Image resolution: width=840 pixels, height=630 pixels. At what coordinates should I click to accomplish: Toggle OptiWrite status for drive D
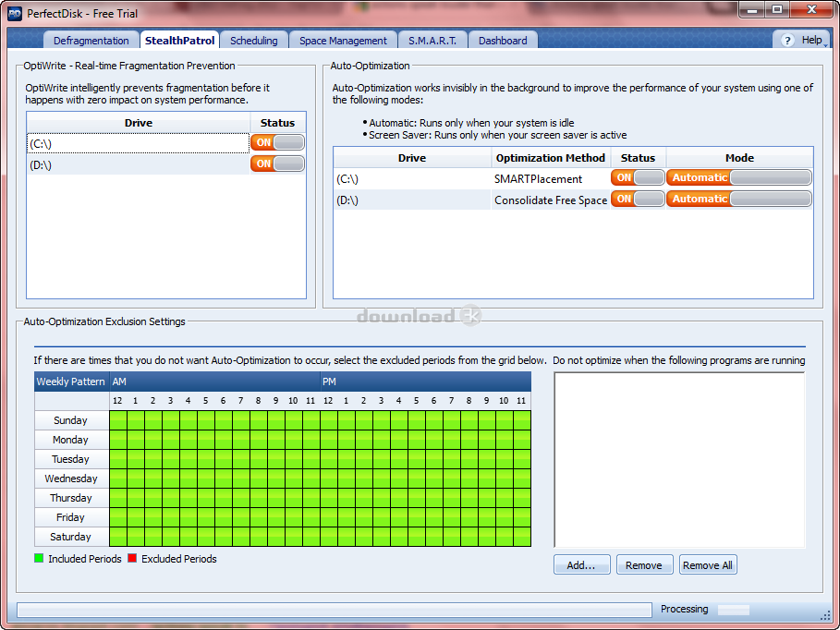click(277, 164)
